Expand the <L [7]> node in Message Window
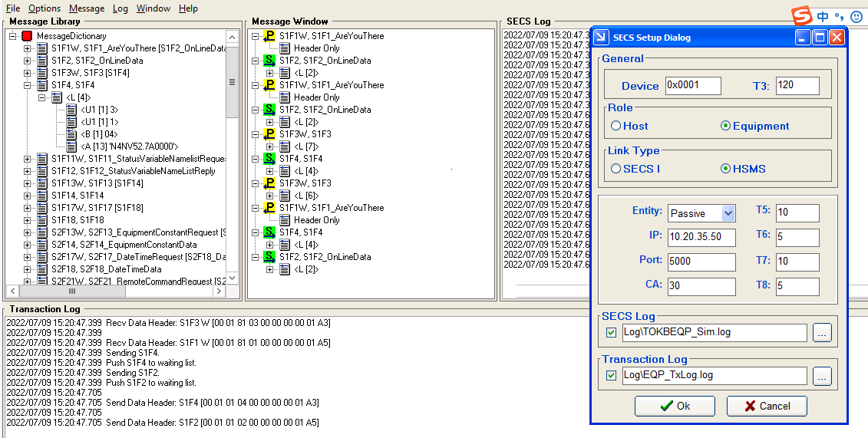Image resolution: width=868 pixels, height=438 pixels. click(x=269, y=147)
